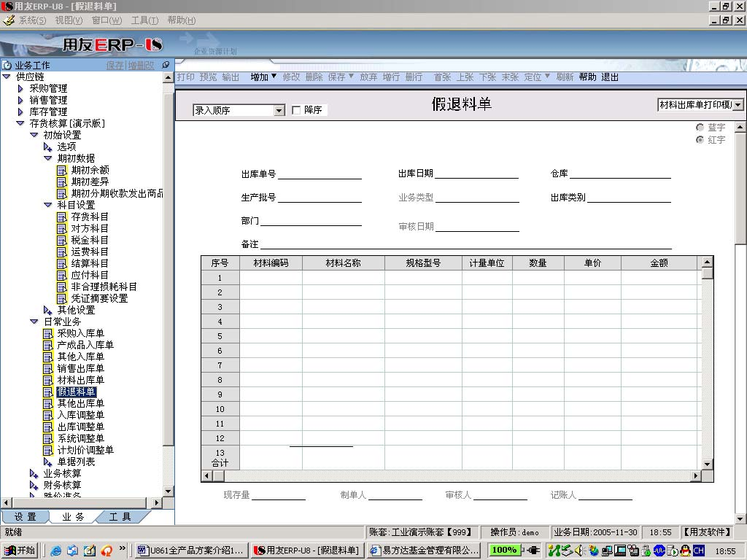
Task: Expand the 采购管理 tree node
Action: point(20,88)
